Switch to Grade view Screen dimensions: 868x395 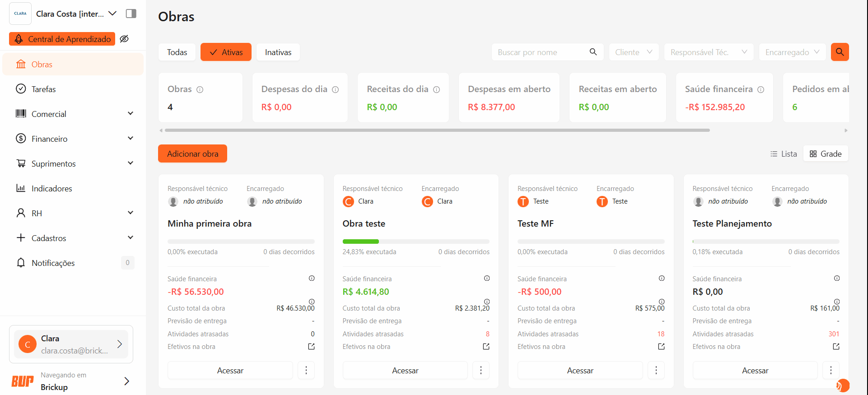(826, 153)
